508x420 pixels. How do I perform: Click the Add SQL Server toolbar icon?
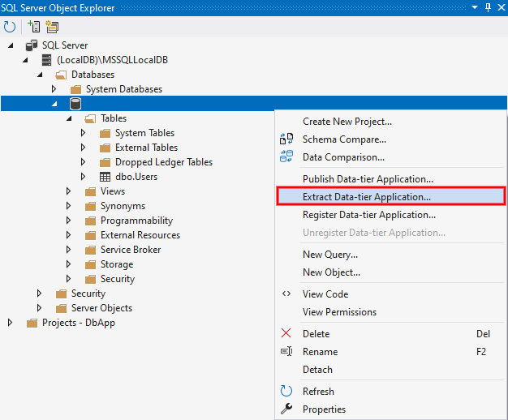coord(34,27)
